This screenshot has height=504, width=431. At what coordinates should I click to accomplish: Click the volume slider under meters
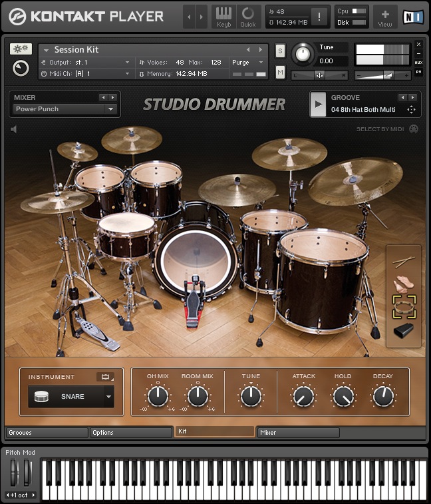(x=383, y=76)
